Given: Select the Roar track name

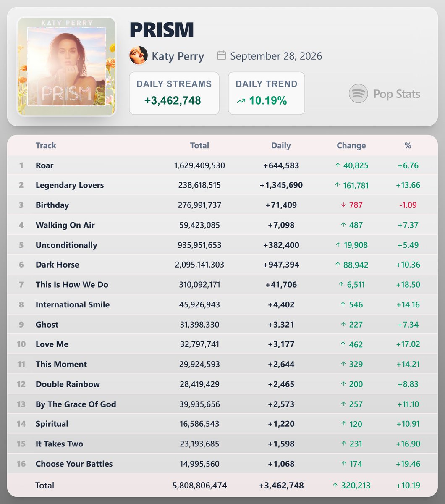Looking at the screenshot, I should click(44, 165).
